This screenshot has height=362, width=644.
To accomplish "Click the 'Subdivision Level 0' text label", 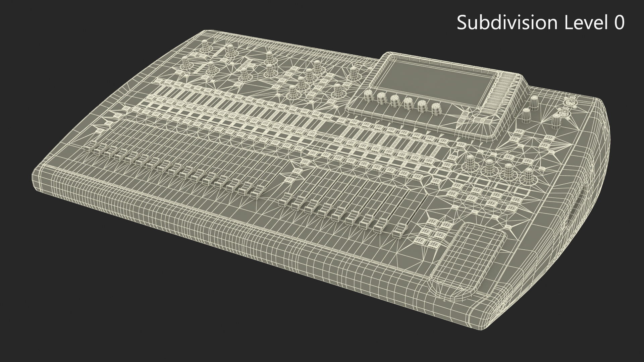I will point(540,23).
